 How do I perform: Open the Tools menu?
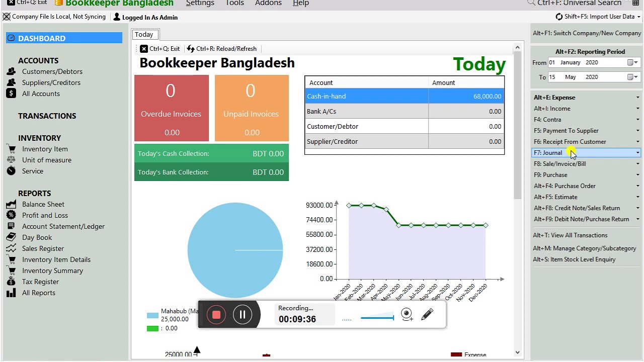click(234, 3)
